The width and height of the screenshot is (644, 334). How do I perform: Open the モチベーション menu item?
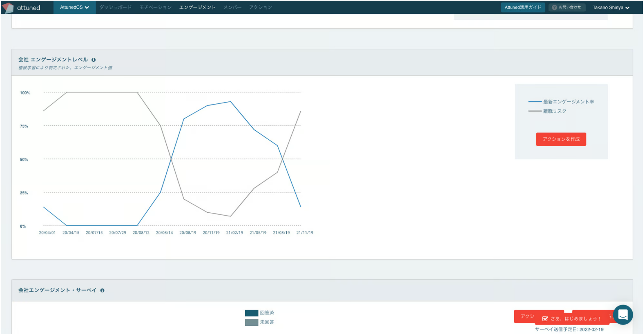[x=156, y=7]
